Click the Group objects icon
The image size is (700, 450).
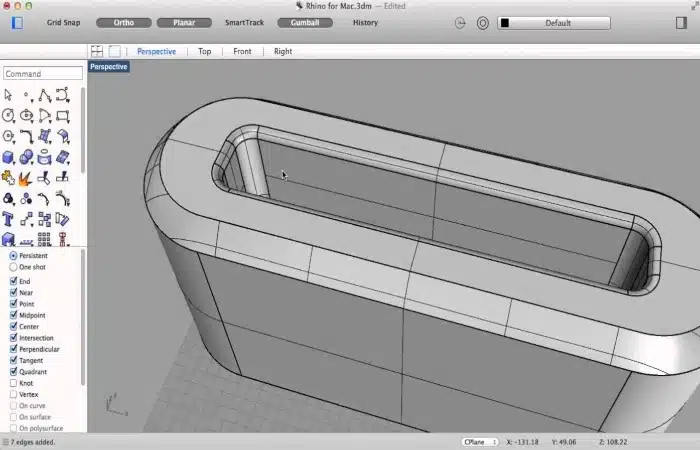click(8, 199)
